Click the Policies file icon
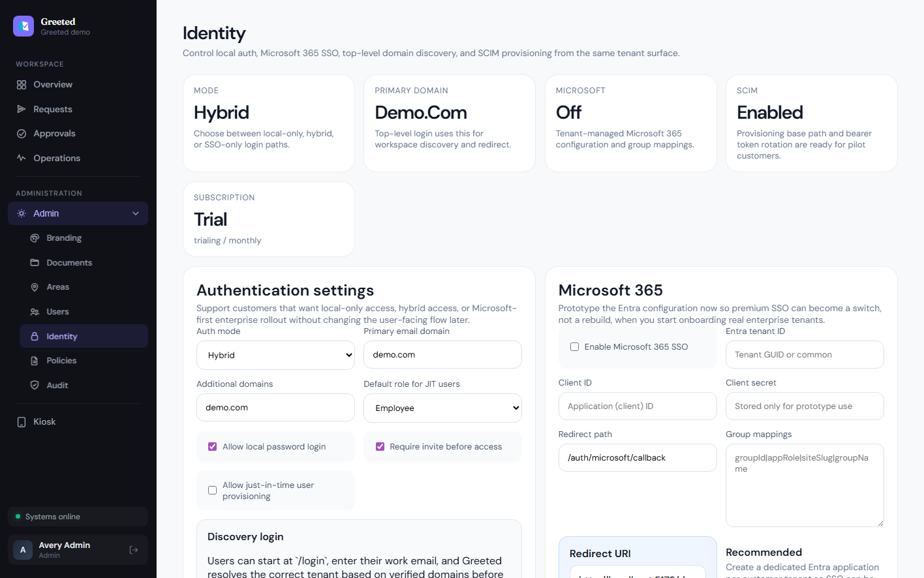Screen dimensions: 924x578 click(35, 361)
